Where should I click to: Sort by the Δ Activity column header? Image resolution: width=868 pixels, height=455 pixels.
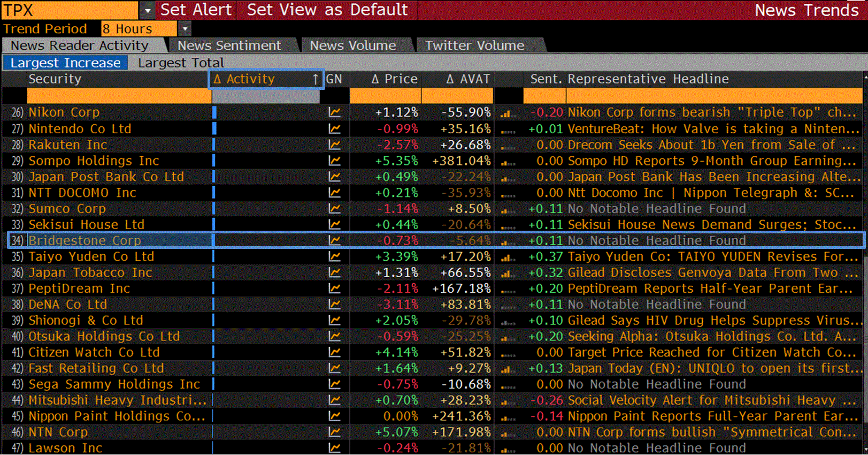tap(266, 79)
